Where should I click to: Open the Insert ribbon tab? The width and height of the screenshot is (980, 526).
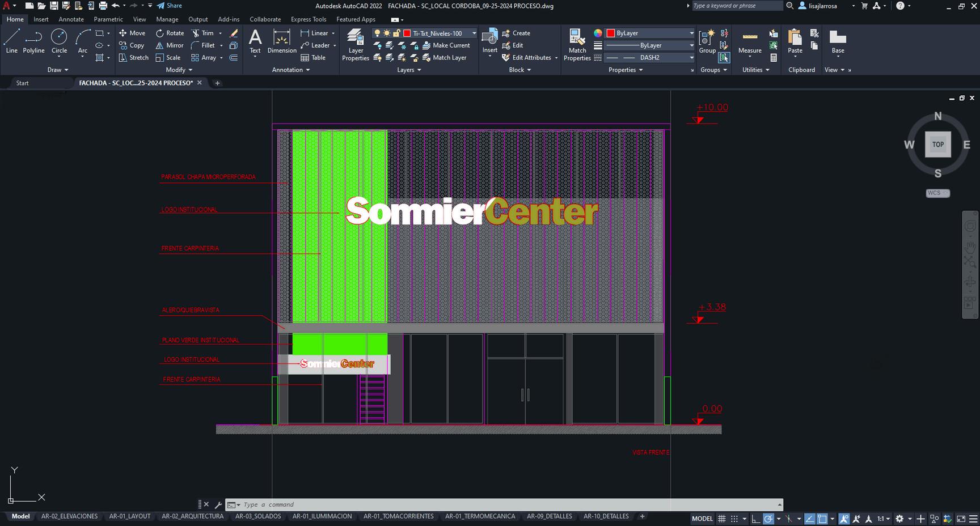41,19
